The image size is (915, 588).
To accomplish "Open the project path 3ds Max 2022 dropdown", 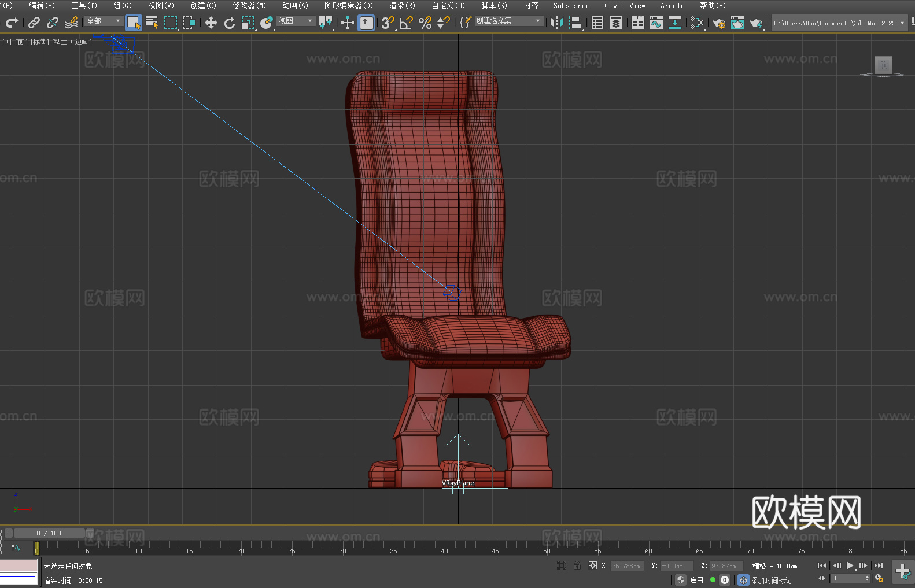I will coord(839,23).
